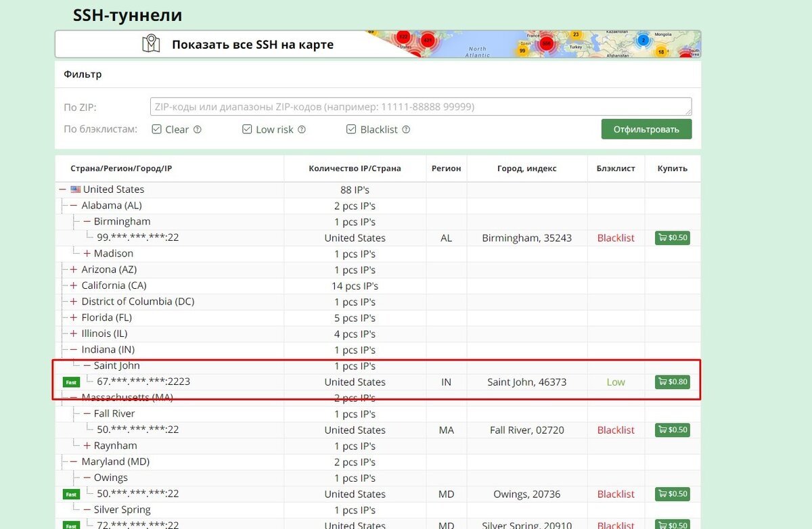Expand the Illinois (IL) node
The image size is (812, 529).
(74, 333)
